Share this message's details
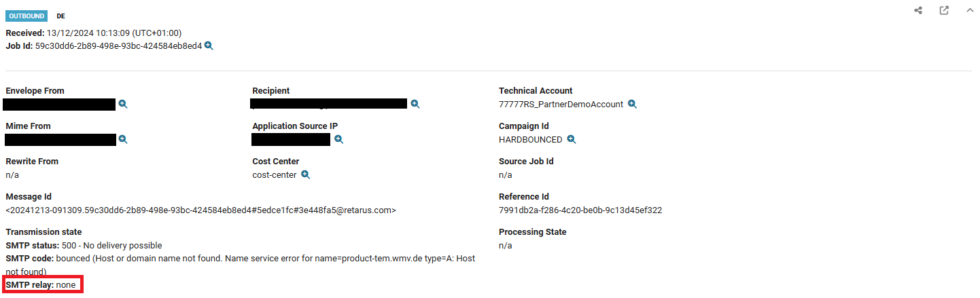 [x=918, y=11]
